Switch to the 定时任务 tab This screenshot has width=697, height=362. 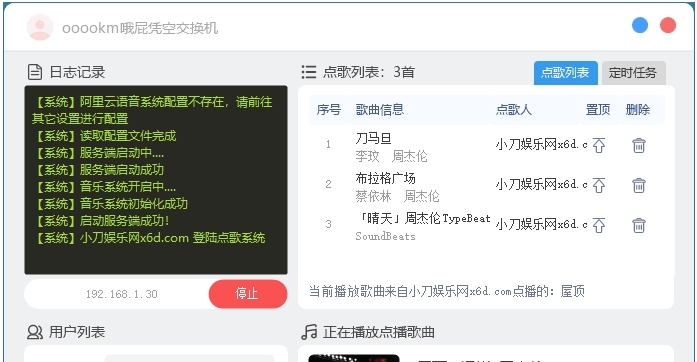click(x=633, y=72)
